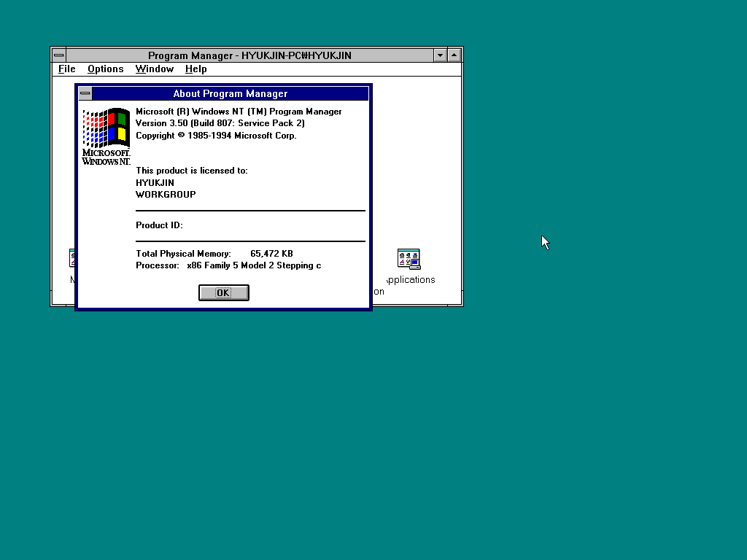The height and width of the screenshot is (560, 747).
Task: Open the Help menu
Action: (196, 69)
